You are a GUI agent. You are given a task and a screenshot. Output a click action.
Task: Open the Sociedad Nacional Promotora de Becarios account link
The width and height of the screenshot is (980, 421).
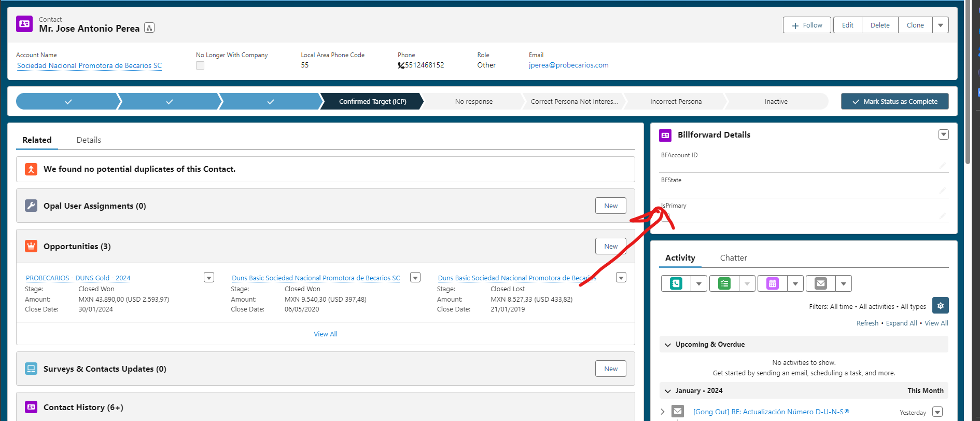click(x=89, y=66)
